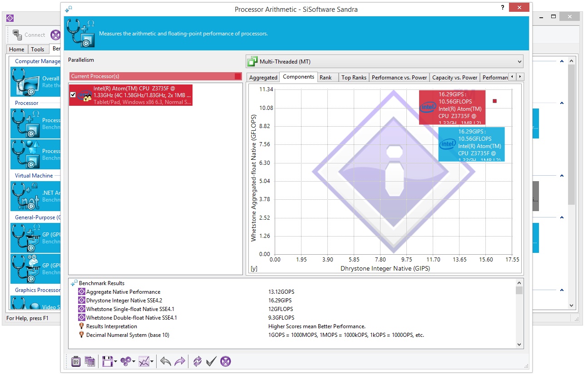Open Home tab in background Sandra window

[17, 49]
